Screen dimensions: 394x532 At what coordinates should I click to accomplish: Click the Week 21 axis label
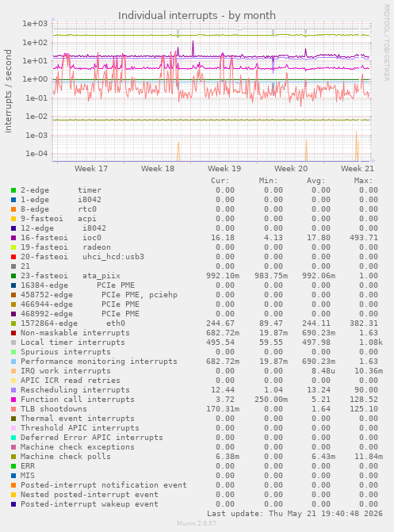(x=358, y=169)
